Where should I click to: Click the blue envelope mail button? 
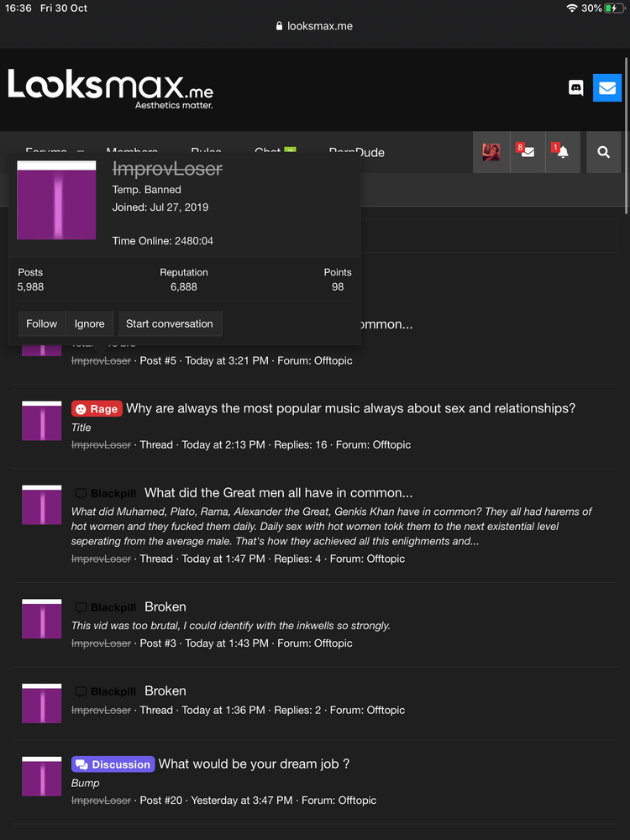(606, 88)
